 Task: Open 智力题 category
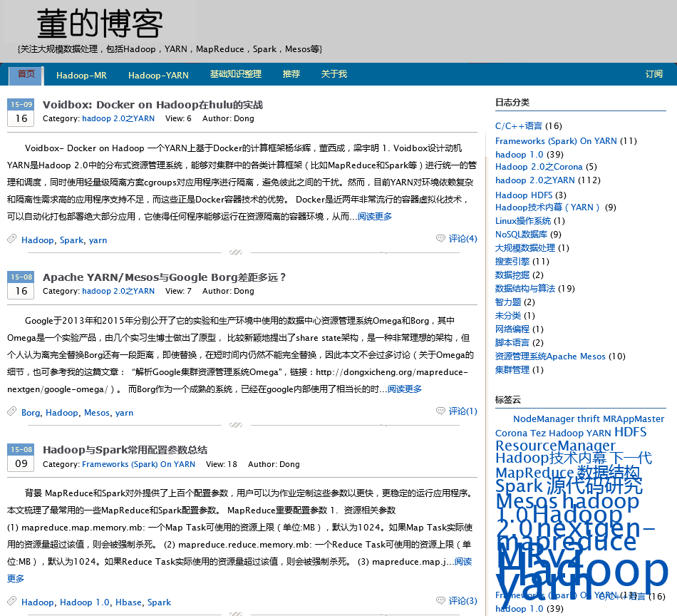507,302
